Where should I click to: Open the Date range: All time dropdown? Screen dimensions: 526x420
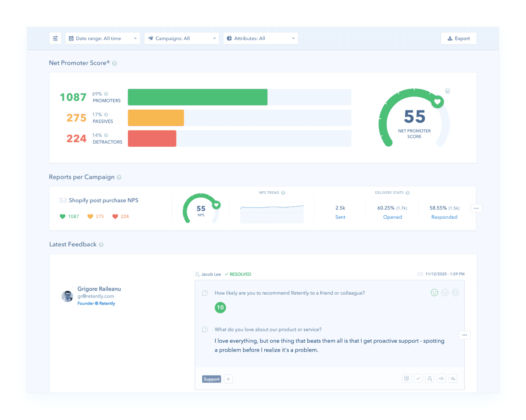[103, 38]
